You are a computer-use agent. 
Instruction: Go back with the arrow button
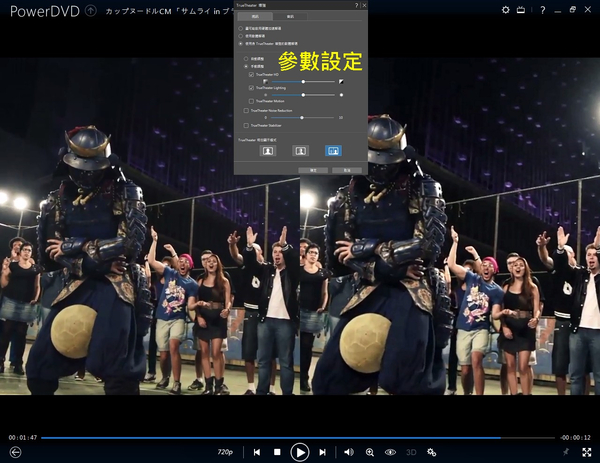pos(15,452)
